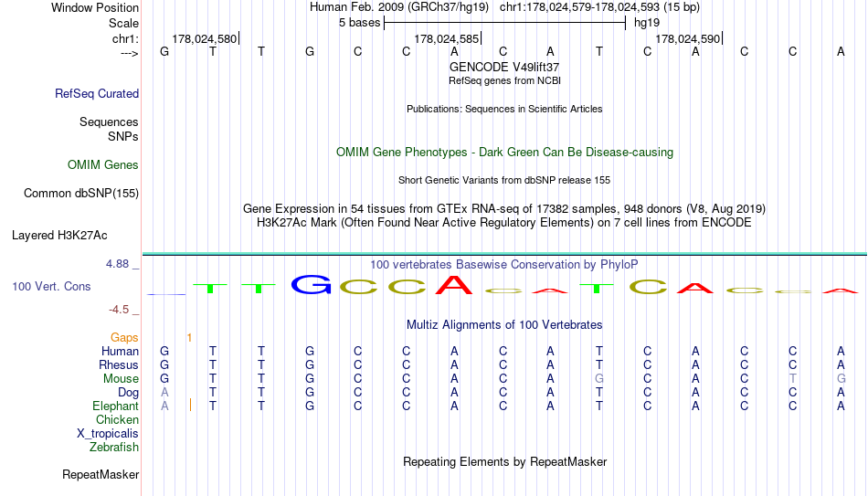Click the Layered H3K27Ac track label
The width and height of the screenshot is (868, 496).
click(x=59, y=236)
